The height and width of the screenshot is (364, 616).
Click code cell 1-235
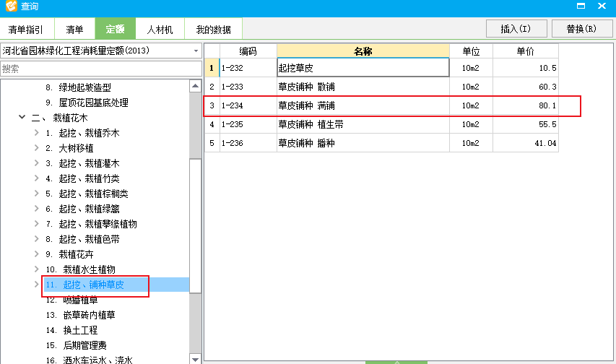tap(248, 124)
